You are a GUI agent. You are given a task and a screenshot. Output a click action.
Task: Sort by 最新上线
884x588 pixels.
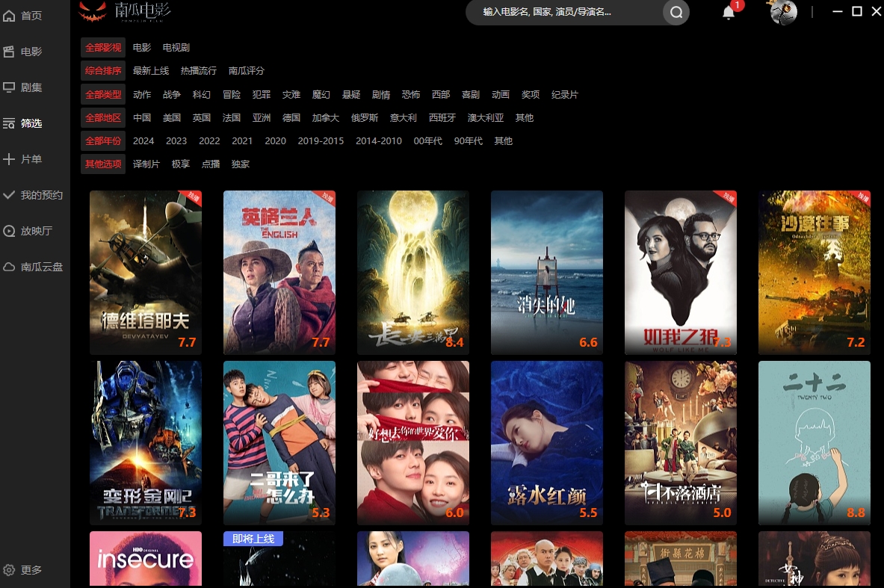pos(150,71)
